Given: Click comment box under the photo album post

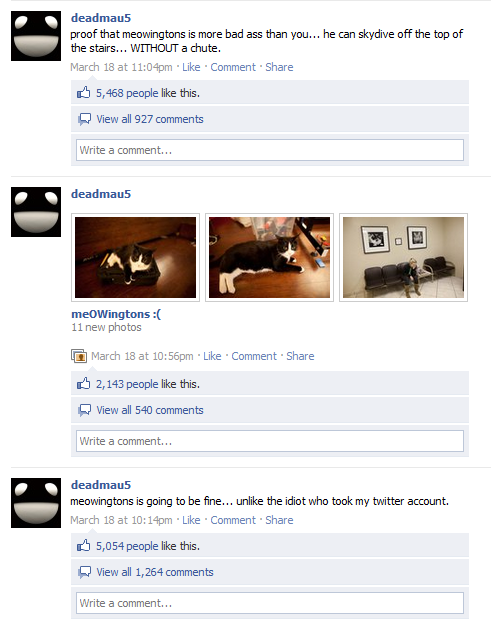Looking at the screenshot, I should coord(270,441).
